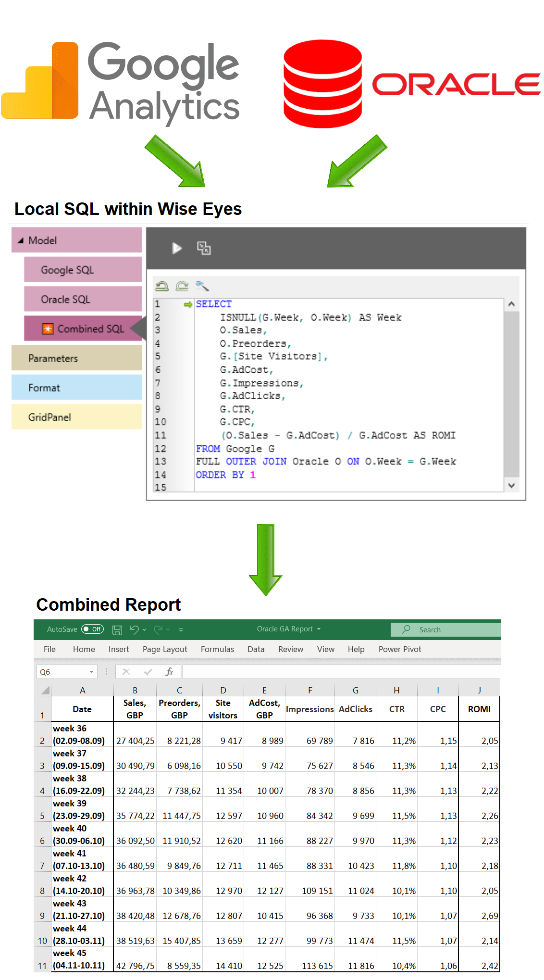Click the icon right of the play button
The image size is (544, 980).
tap(204, 248)
